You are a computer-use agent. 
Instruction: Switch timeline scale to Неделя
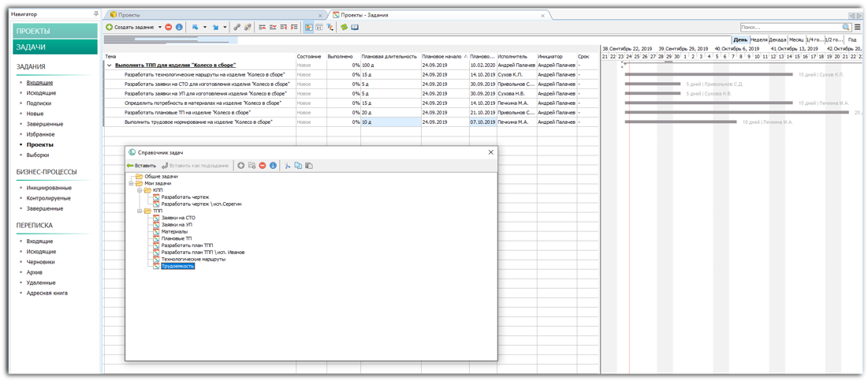[759, 39]
